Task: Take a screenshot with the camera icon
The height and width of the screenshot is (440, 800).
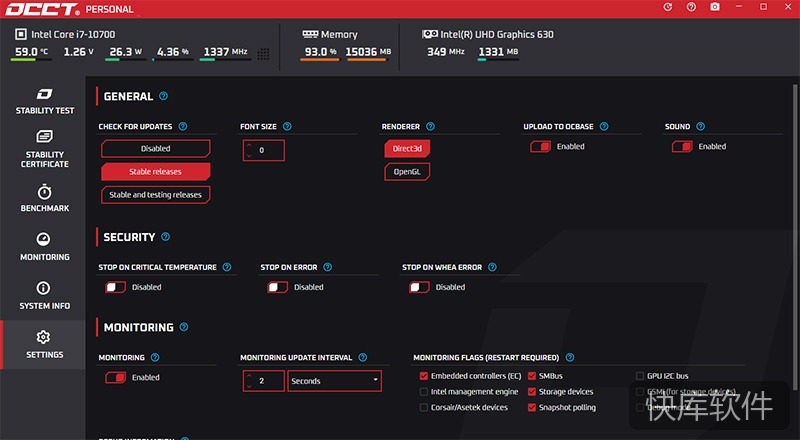Action: click(715, 7)
